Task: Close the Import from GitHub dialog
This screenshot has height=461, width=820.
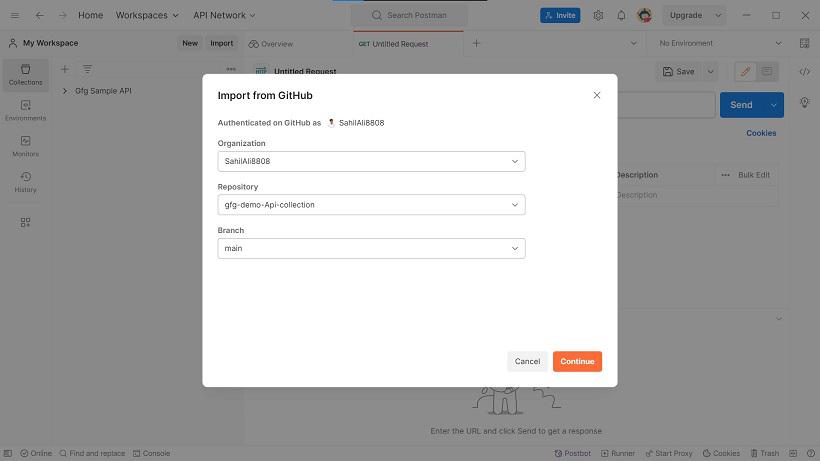Action: (597, 95)
